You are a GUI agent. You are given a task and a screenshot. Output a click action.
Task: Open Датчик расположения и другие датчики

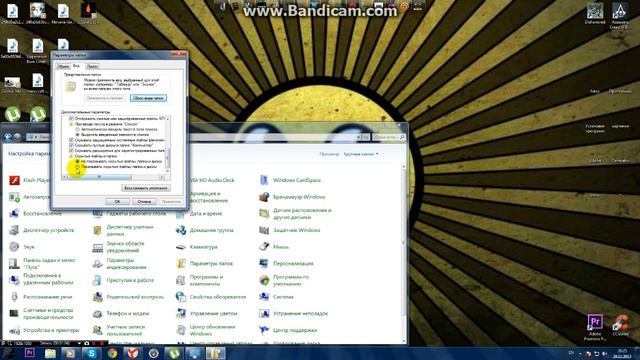(295, 213)
